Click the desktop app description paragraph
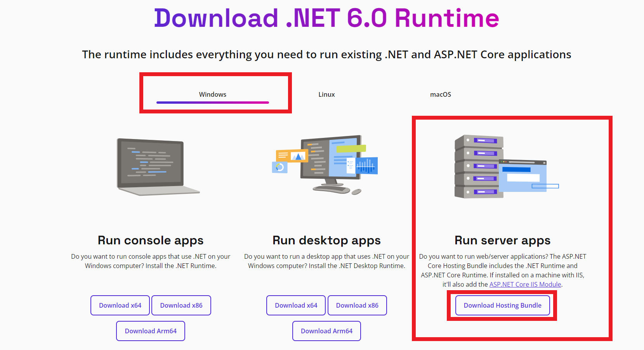This screenshot has height=350, width=644. [326, 261]
